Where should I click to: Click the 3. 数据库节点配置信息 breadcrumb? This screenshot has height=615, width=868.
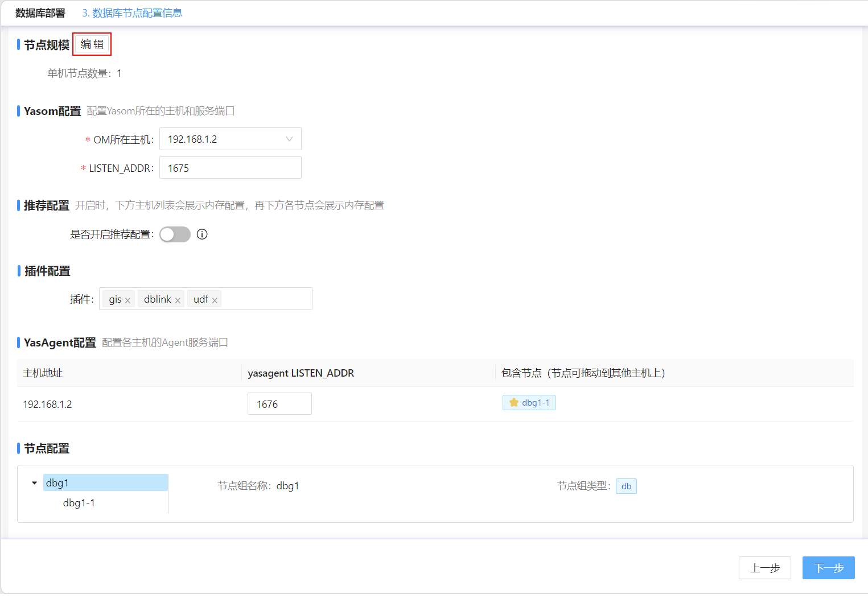[x=132, y=13]
